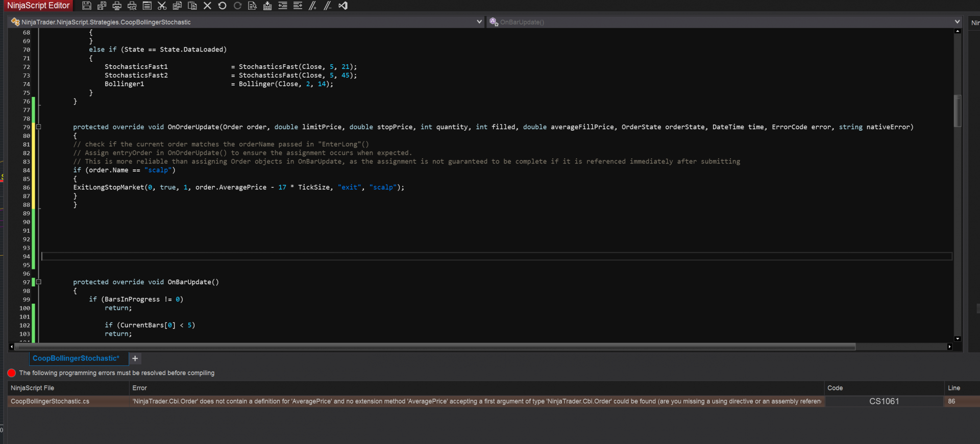Screen dimensions: 980x444
Task: Click 'StochasticsFast(Close, 5, 21);' code
Action: click(298, 67)
